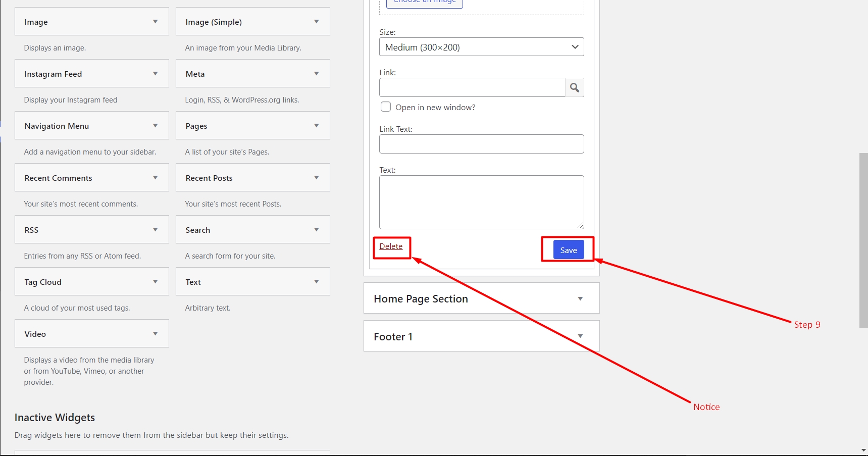Image resolution: width=868 pixels, height=456 pixels.
Task: Click the scrollbar down arrow
Action: [x=863, y=450]
